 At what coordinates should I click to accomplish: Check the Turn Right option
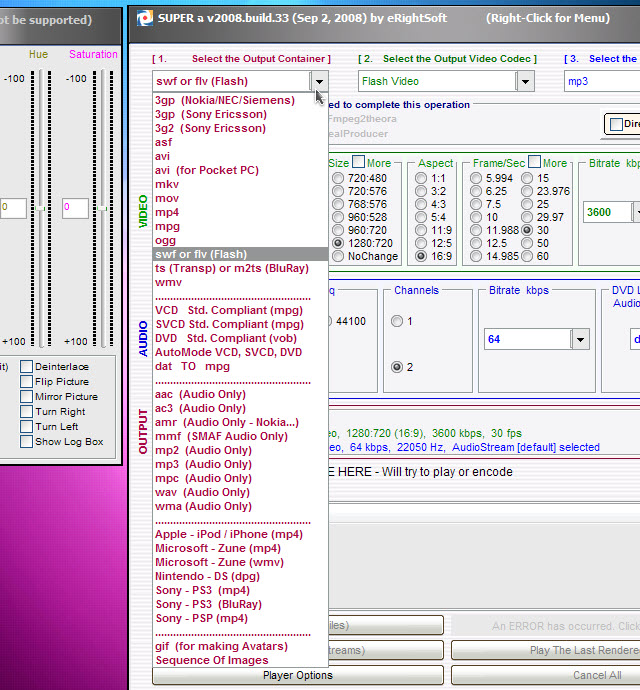click(26, 411)
